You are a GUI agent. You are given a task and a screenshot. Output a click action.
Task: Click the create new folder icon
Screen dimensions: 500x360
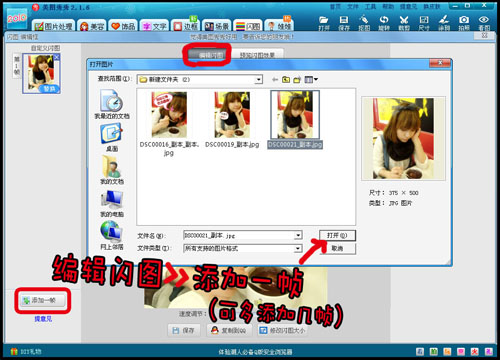[297, 80]
